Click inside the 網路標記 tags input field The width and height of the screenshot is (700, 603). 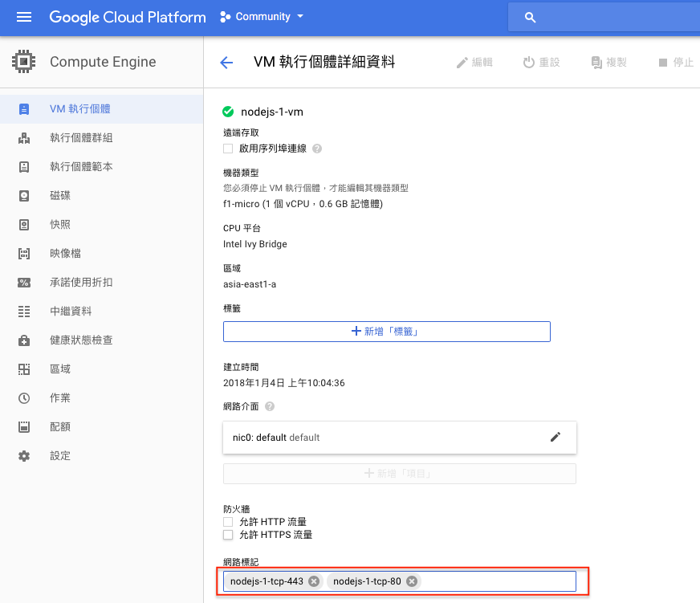tap(498, 581)
